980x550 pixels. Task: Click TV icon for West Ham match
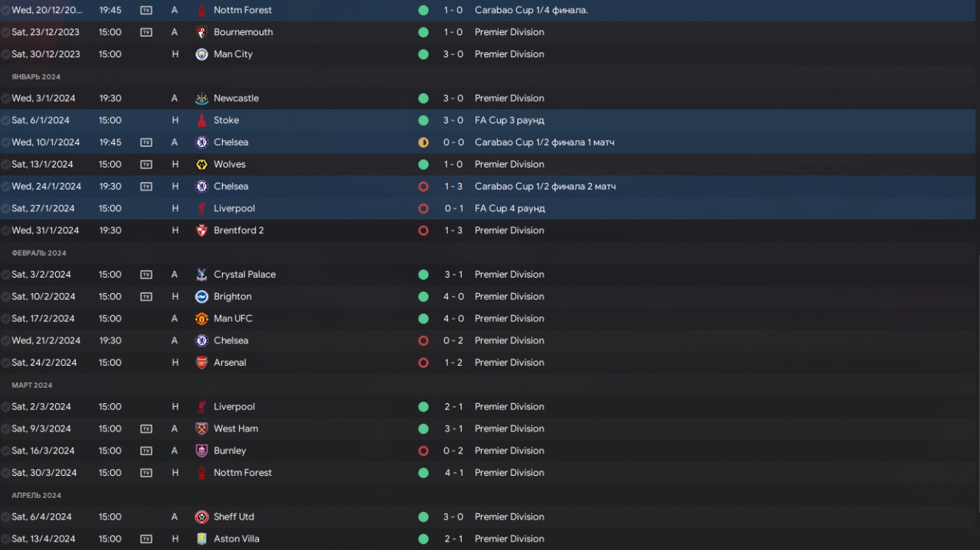tap(146, 429)
